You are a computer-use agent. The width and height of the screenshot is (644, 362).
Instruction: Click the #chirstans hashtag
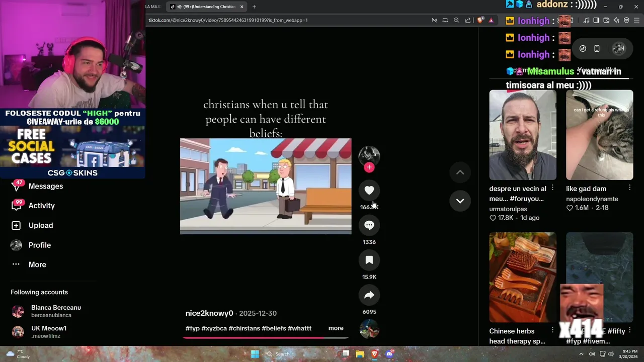(x=244, y=328)
